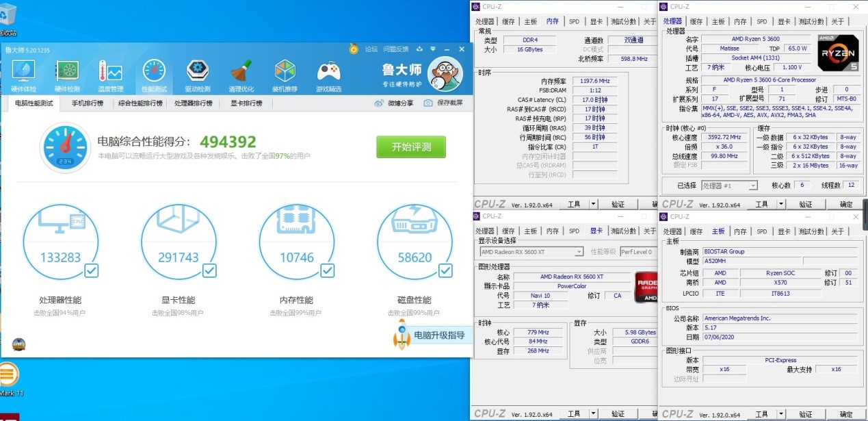Click the 显卡性能 circle icon

coord(179,241)
